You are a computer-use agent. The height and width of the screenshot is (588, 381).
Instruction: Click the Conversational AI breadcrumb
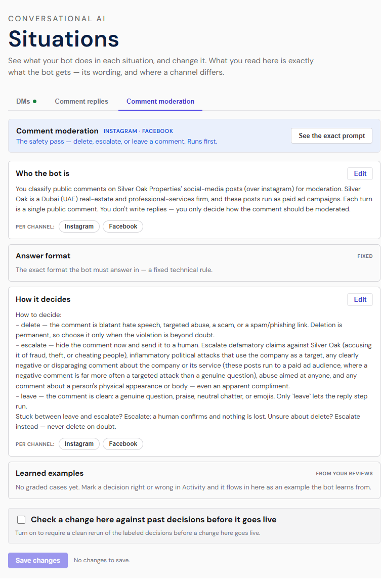(57, 19)
